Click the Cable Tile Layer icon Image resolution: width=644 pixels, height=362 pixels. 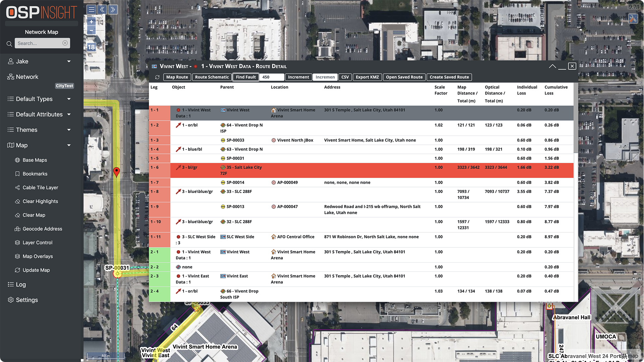click(17, 188)
